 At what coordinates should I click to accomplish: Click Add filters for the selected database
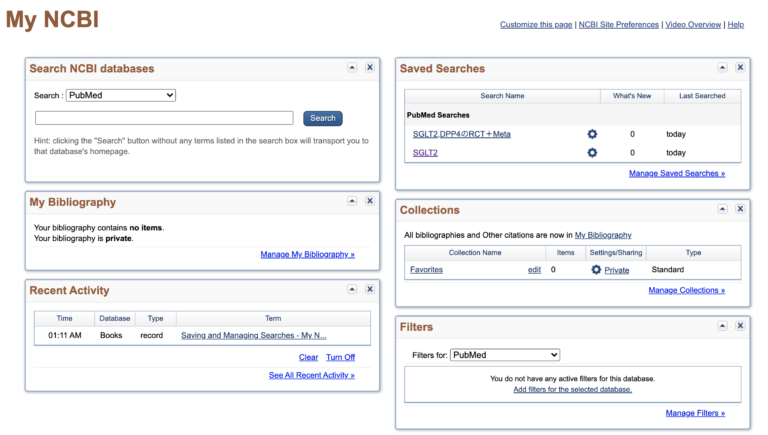(x=573, y=389)
